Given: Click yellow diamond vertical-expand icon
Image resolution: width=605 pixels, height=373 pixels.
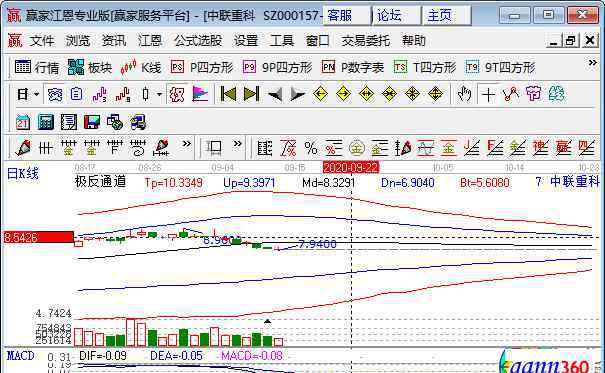Looking at the screenshot, I should (435, 94).
